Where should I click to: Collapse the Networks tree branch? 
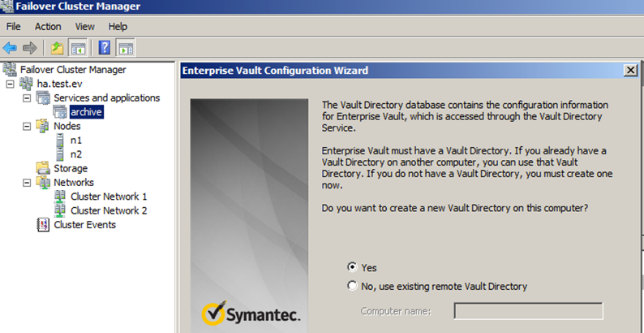pos(27,183)
